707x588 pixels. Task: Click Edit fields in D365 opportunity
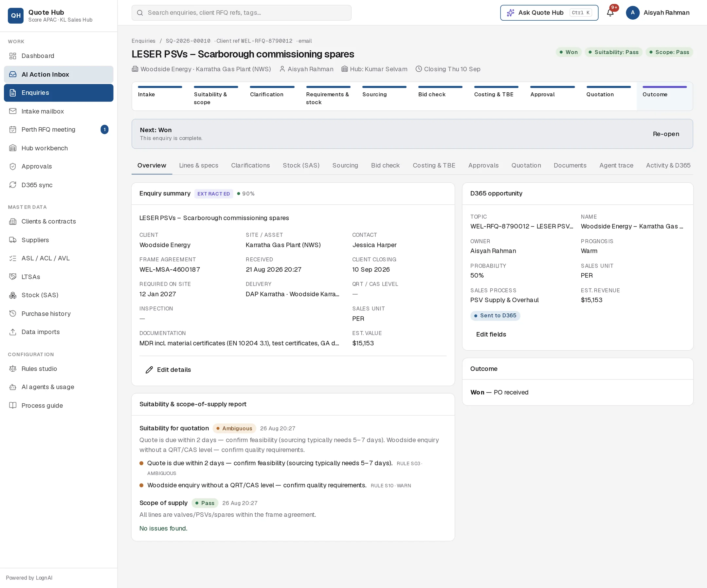point(491,334)
